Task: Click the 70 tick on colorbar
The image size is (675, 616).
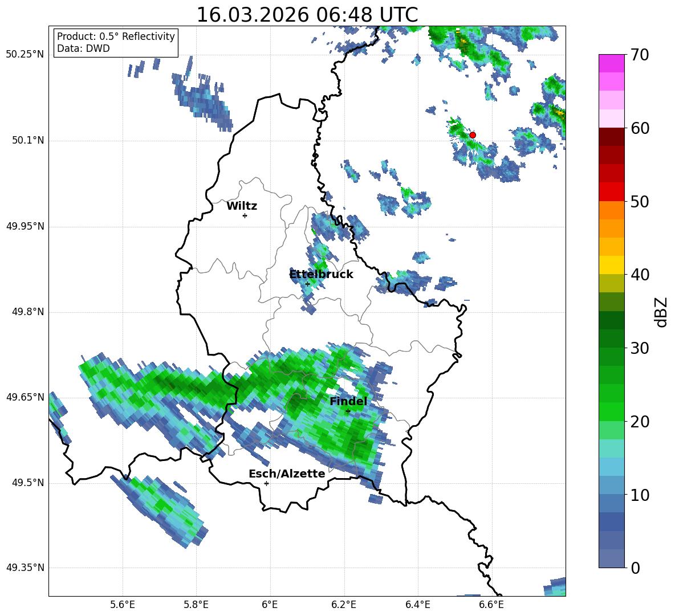Action: coord(640,55)
